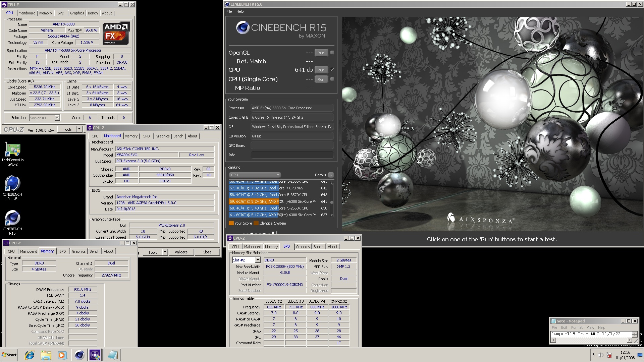Open Windows Explorer folder in taskbar
Image resolution: width=644 pixels, height=362 pixels.
coord(46,355)
